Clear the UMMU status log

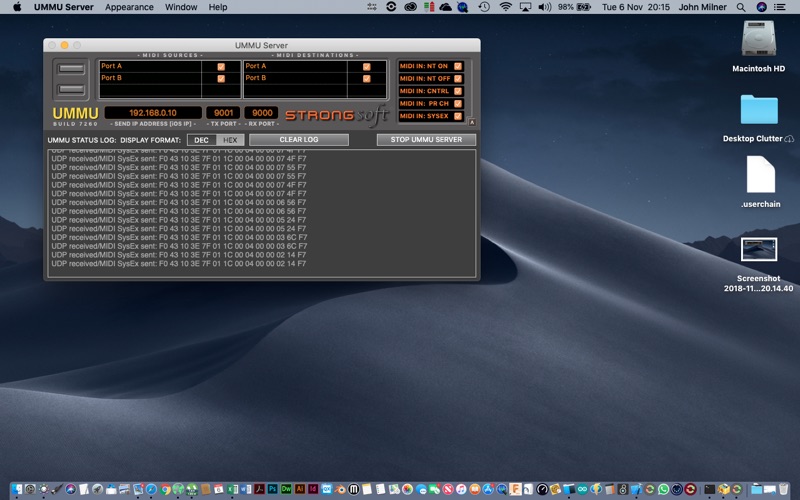pos(299,140)
